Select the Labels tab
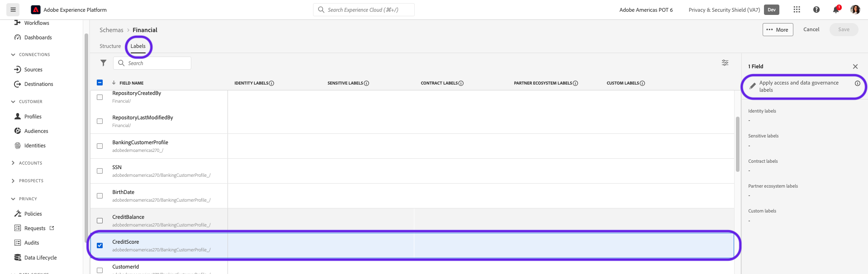 click(x=138, y=46)
